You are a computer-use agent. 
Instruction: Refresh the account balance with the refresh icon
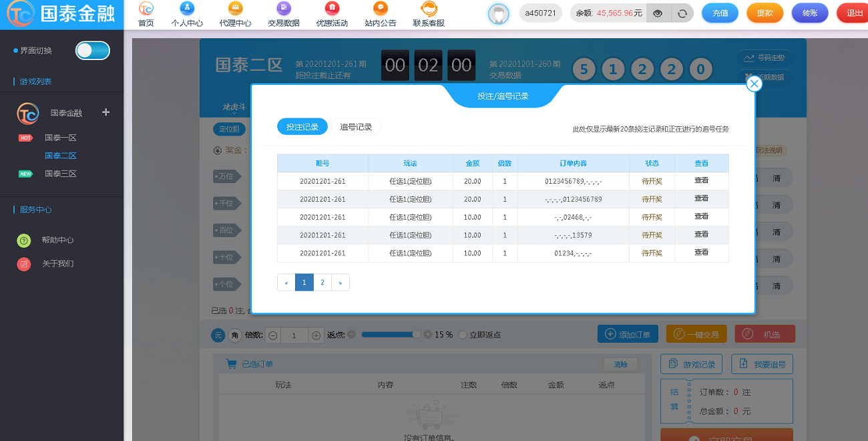pos(681,13)
